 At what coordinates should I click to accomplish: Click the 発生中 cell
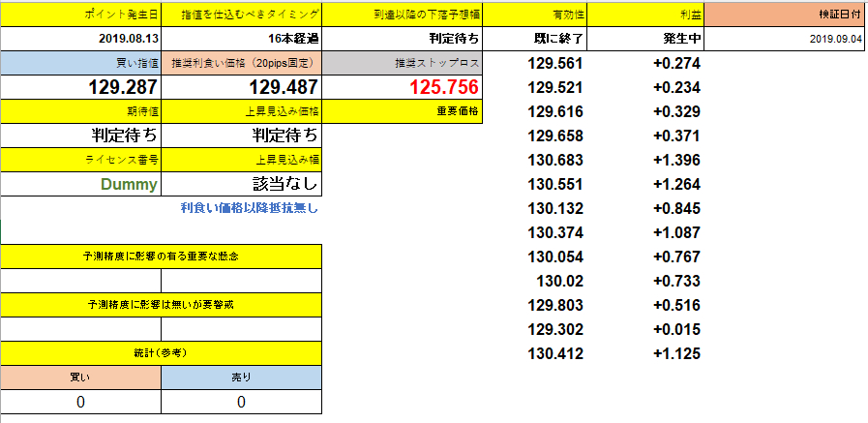[x=645, y=40]
